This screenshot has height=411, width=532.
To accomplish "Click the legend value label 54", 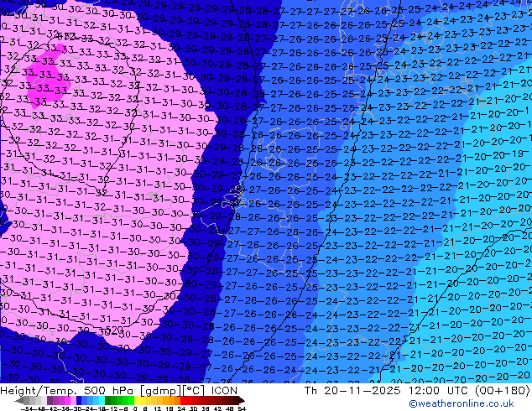I will (x=241, y=408).
